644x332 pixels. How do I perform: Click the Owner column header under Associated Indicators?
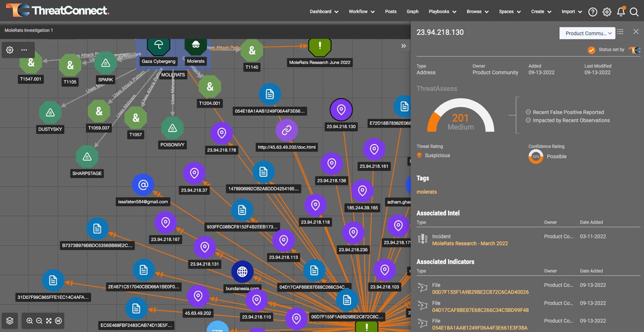point(551,271)
